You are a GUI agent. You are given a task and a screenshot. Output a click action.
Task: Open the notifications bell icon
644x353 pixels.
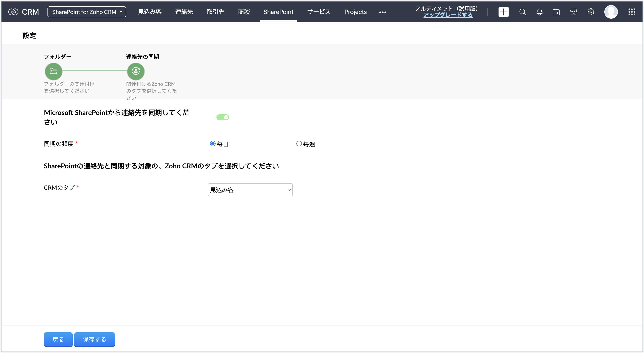539,12
